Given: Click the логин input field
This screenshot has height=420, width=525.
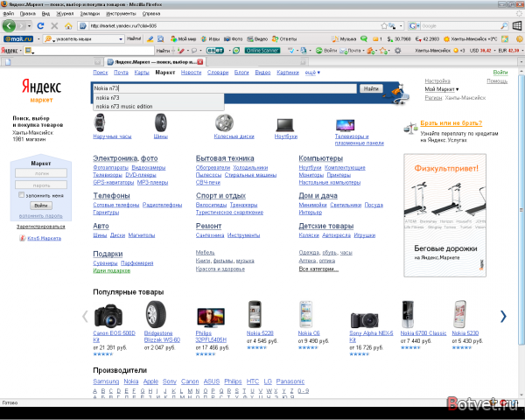Looking at the screenshot, I should coord(41,173).
